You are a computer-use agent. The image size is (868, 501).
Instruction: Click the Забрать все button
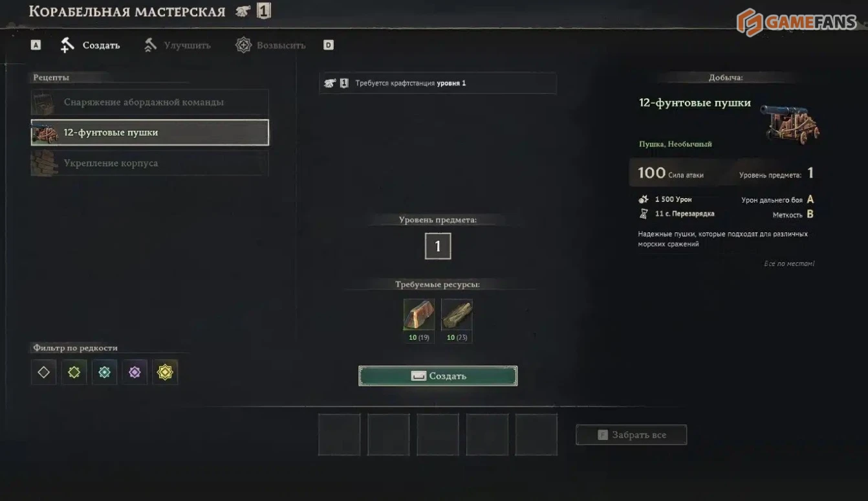pyautogui.click(x=631, y=435)
